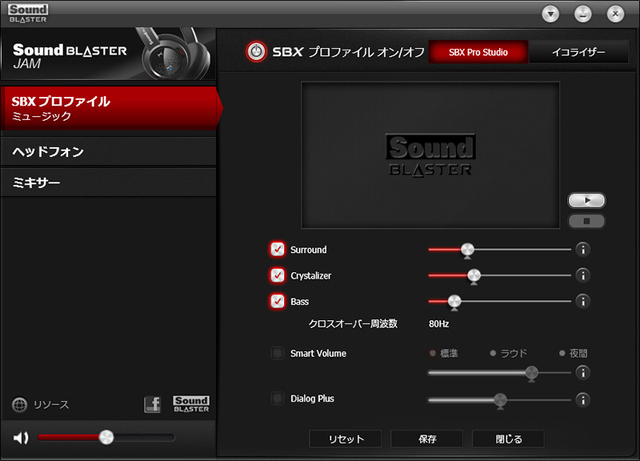The width and height of the screenshot is (640, 461).
Task: Open the title bar dropdown arrow menu
Action: pyautogui.click(x=550, y=14)
